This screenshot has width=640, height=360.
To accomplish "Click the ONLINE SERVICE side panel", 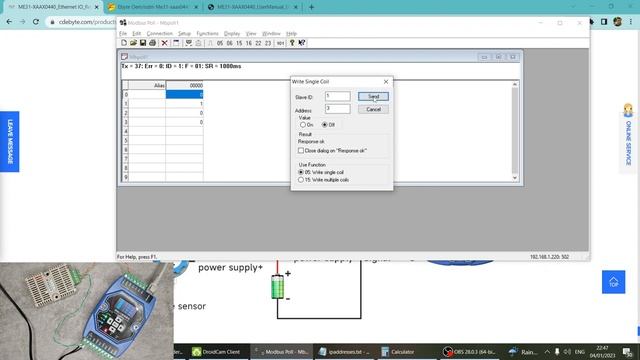I will point(629,139).
